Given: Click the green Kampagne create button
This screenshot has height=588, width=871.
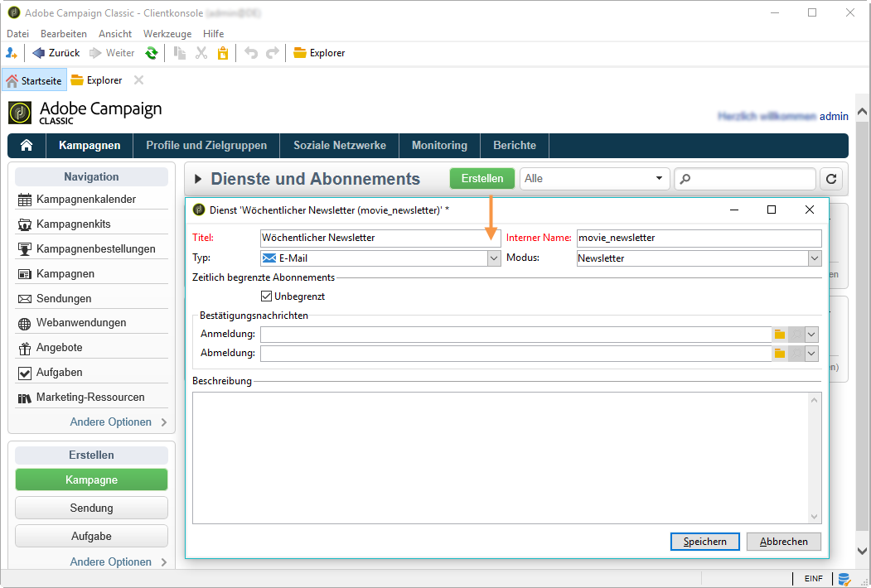Looking at the screenshot, I should tap(92, 480).
